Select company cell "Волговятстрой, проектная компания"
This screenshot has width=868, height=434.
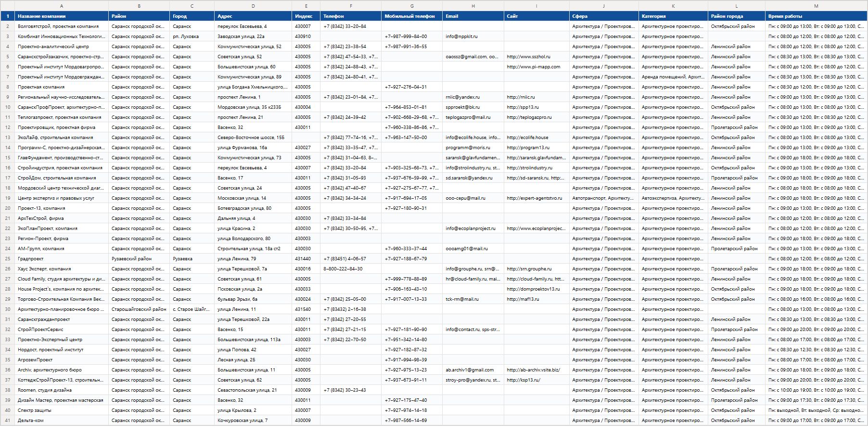coord(62,26)
